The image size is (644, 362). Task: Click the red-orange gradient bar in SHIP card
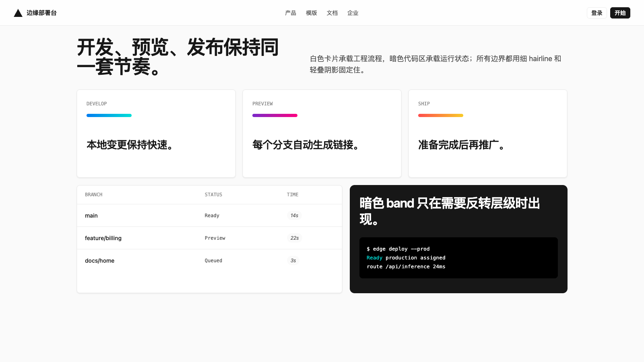(x=441, y=115)
